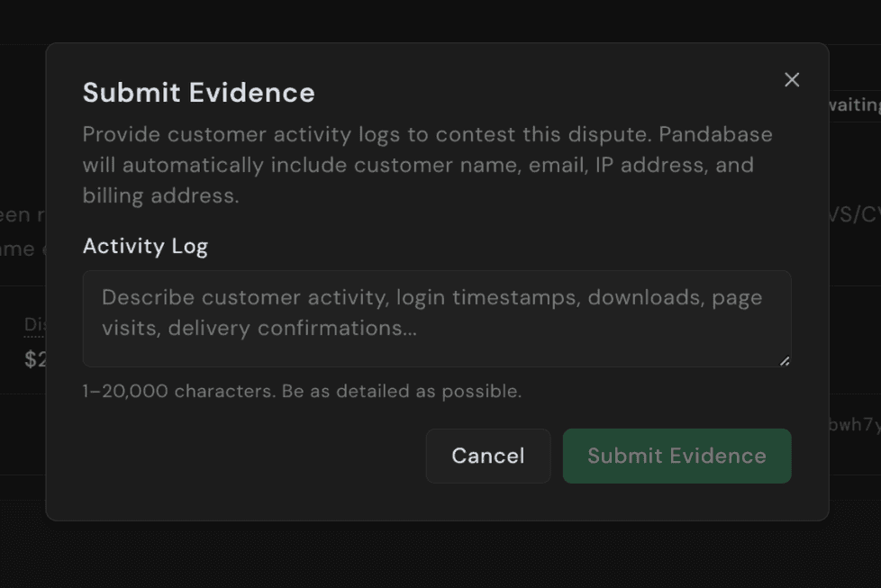Click the "1–20,000 characters" hint text
The width and height of the screenshot is (881, 588).
(x=302, y=391)
